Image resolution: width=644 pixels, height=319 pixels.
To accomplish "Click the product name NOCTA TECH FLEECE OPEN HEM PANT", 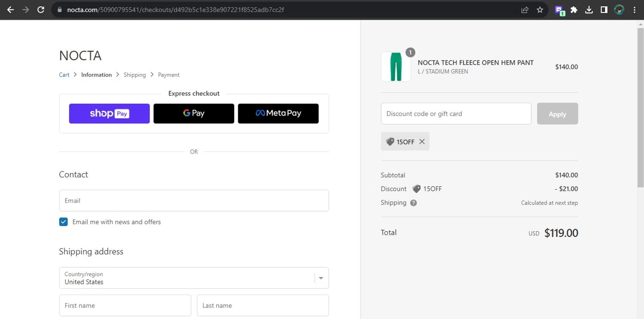I will pyautogui.click(x=476, y=63).
